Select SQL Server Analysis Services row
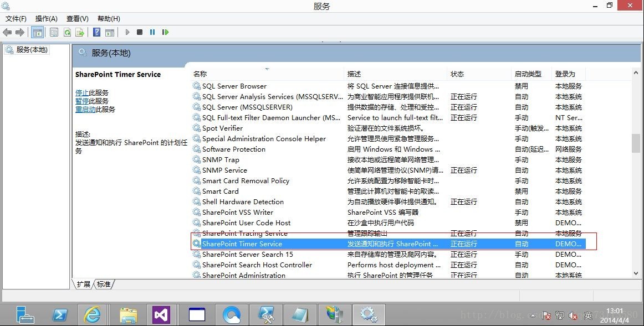The height and width of the screenshot is (326, 644). tap(389, 97)
